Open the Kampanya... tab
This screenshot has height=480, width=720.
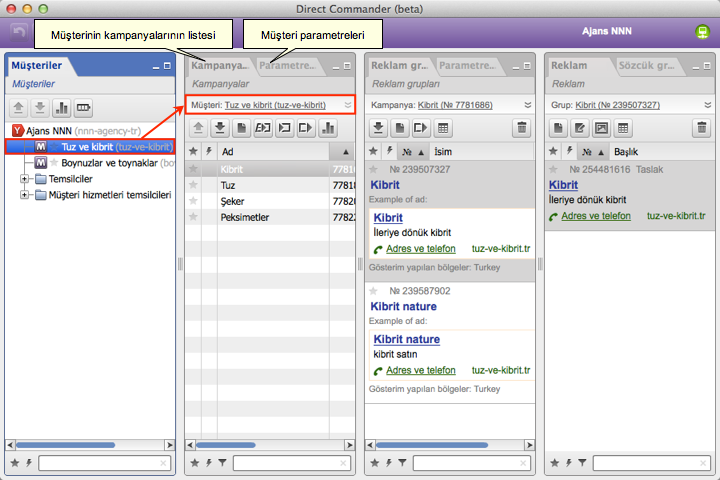[x=219, y=66]
